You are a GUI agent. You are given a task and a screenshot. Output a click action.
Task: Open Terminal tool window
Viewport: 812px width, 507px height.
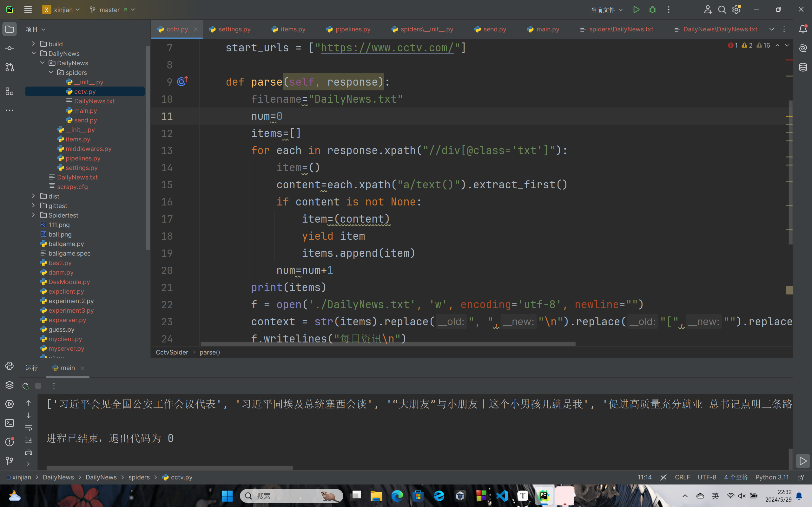[10, 423]
